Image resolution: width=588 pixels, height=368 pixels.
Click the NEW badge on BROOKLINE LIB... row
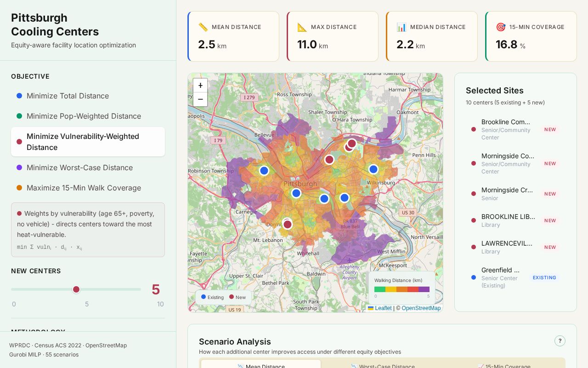pos(550,220)
